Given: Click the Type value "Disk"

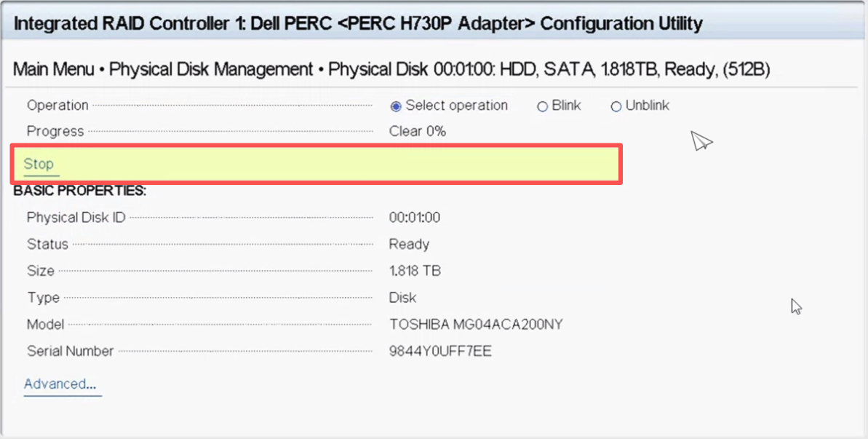Looking at the screenshot, I should point(402,297).
